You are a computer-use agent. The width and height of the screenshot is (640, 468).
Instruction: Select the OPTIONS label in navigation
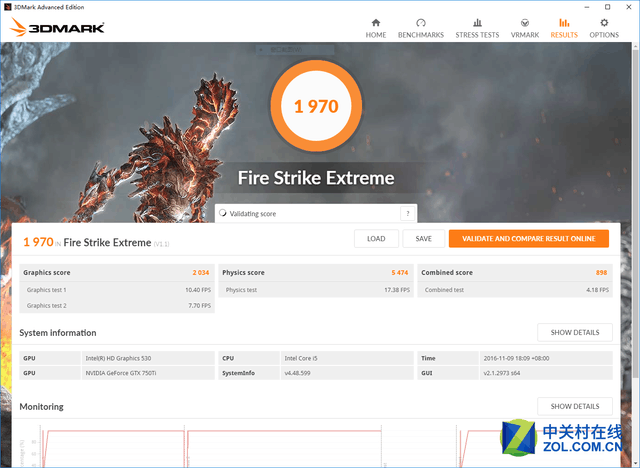click(x=604, y=35)
